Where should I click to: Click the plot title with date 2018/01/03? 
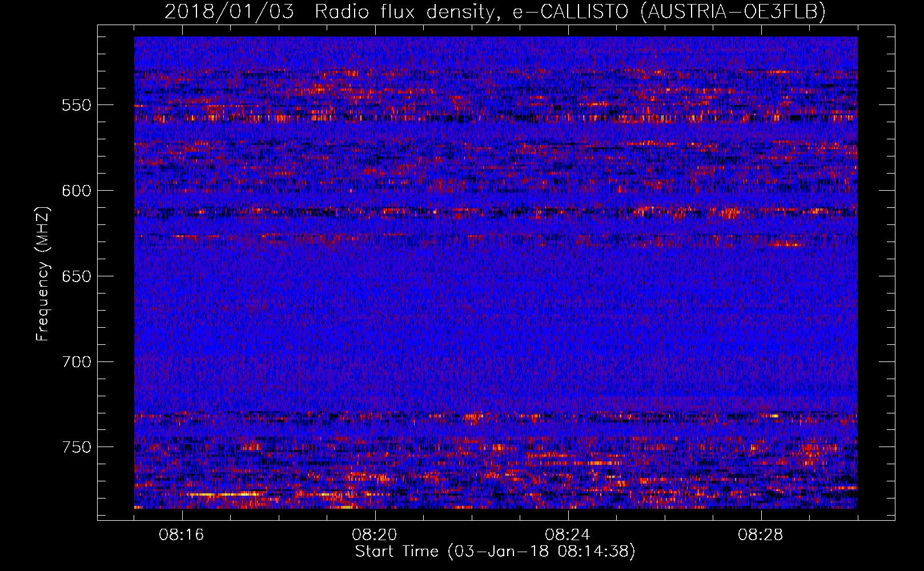(x=495, y=12)
